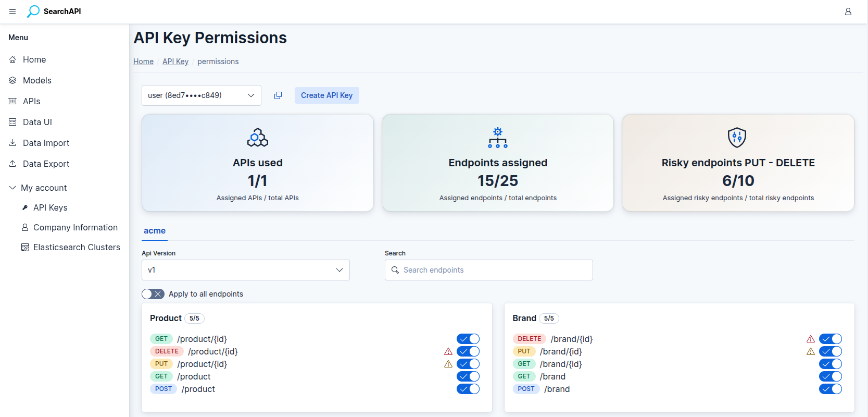Image resolution: width=868 pixels, height=417 pixels.
Task: Click the Data Export upload icon
Action: point(12,164)
